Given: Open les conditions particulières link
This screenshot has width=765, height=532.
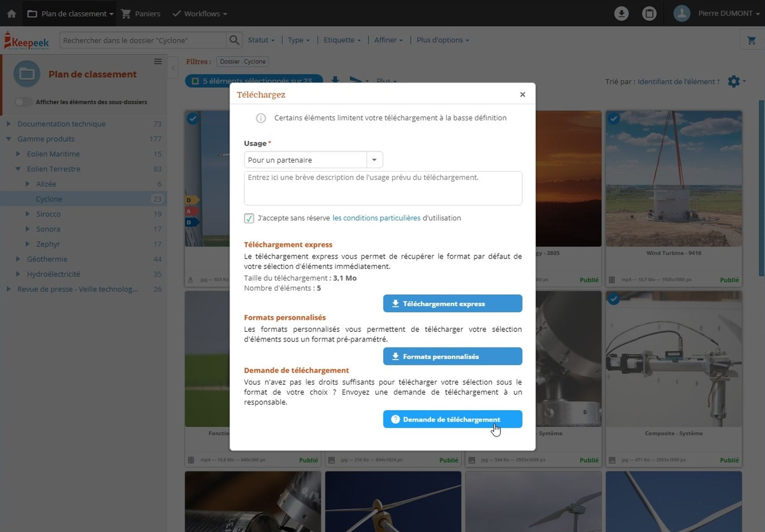Looking at the screenshot, I should tap(376, 218).
